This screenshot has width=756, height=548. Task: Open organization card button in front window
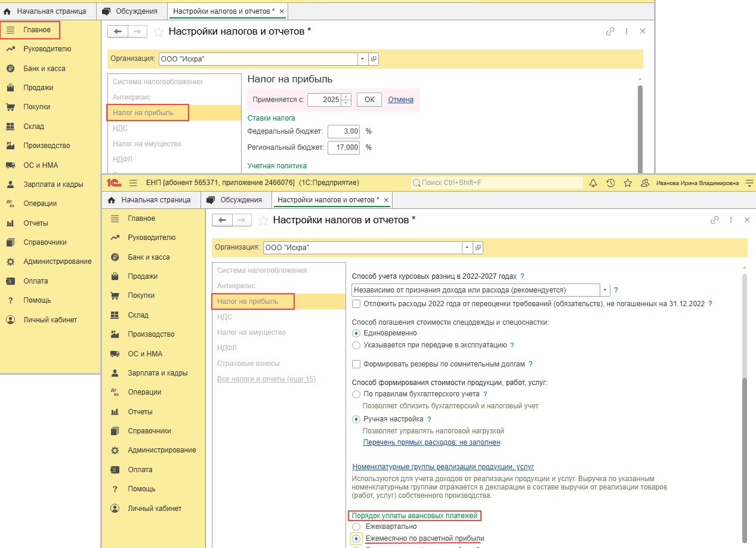[x=478, y=247]
